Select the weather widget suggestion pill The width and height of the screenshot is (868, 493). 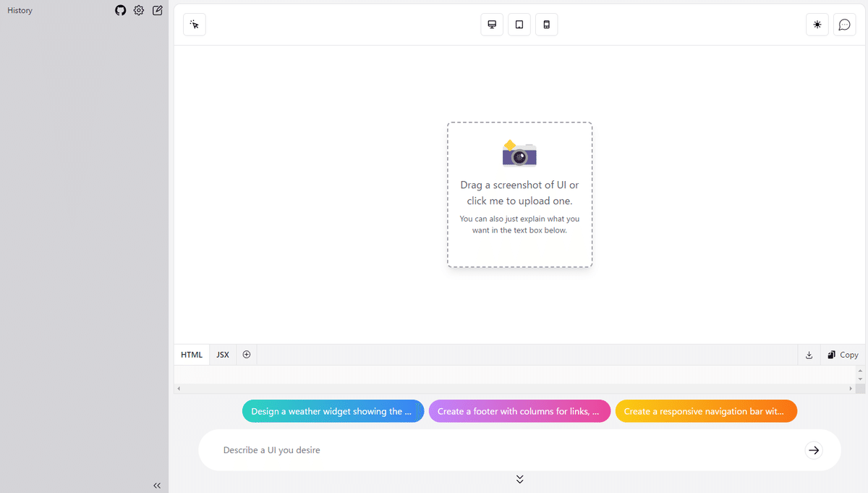pos(333,410)
